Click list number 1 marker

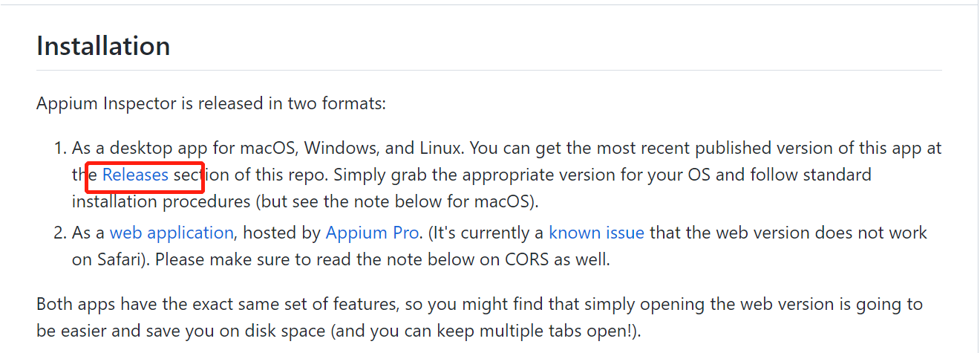click(x=61, y=148)
